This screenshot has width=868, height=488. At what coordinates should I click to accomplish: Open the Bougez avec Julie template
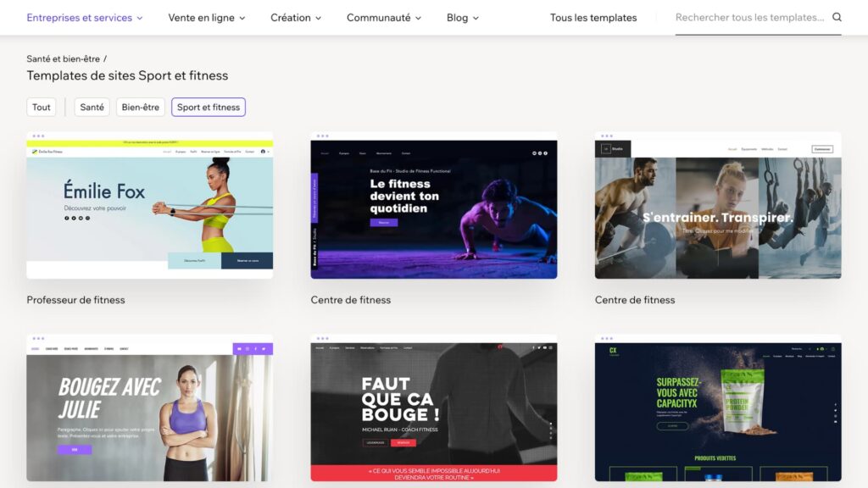coord(149,408)
